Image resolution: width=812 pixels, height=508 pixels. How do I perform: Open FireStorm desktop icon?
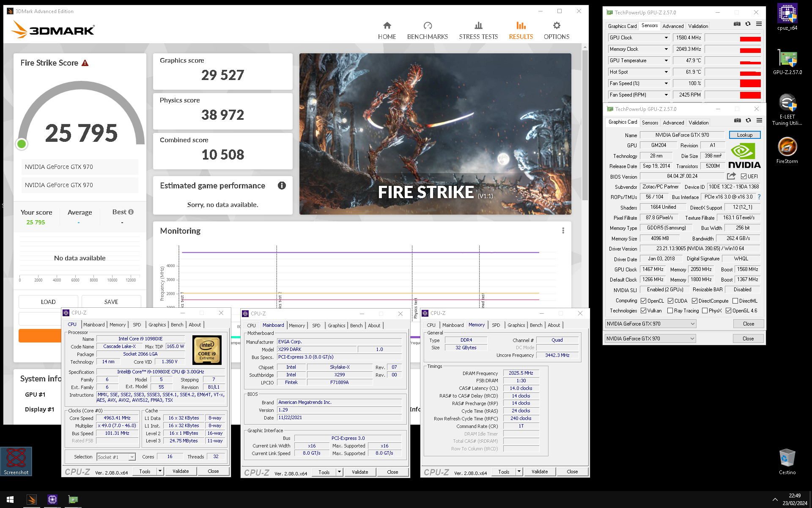tap(787, 150)
